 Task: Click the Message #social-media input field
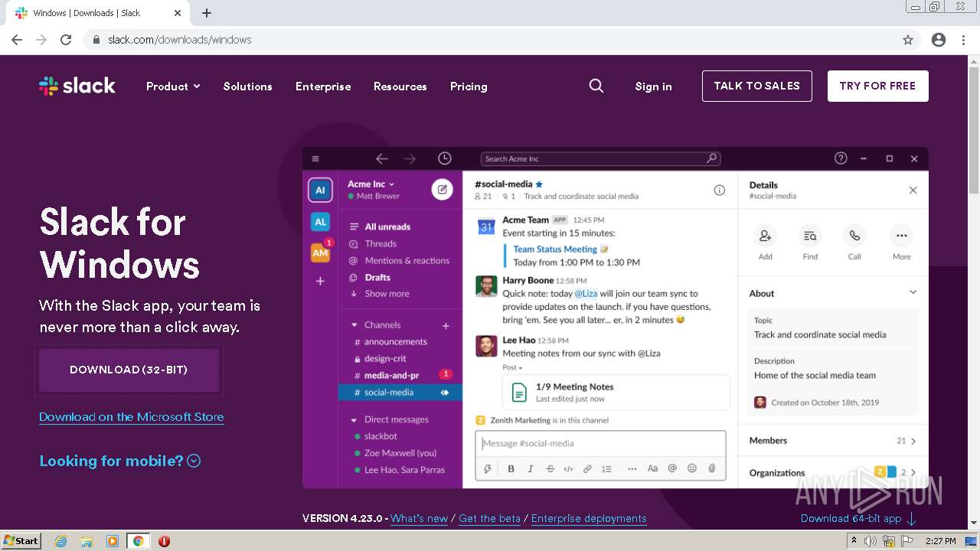[x=600, y=443]
